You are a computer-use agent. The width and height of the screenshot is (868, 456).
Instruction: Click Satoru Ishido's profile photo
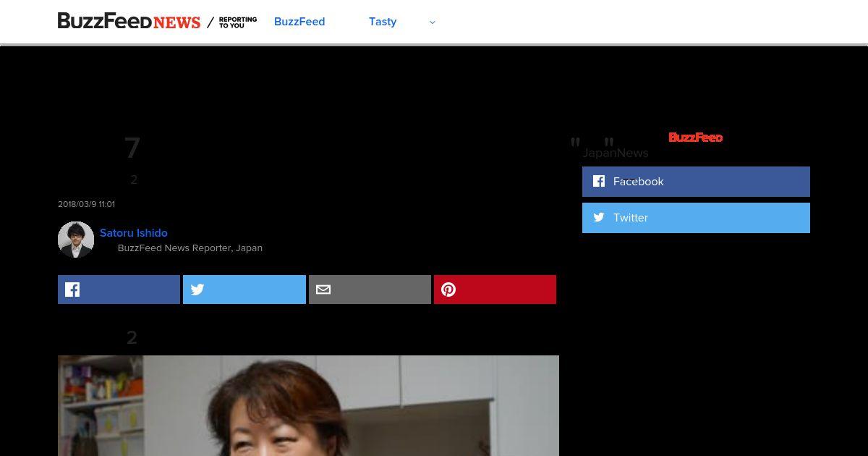[76, 240]
